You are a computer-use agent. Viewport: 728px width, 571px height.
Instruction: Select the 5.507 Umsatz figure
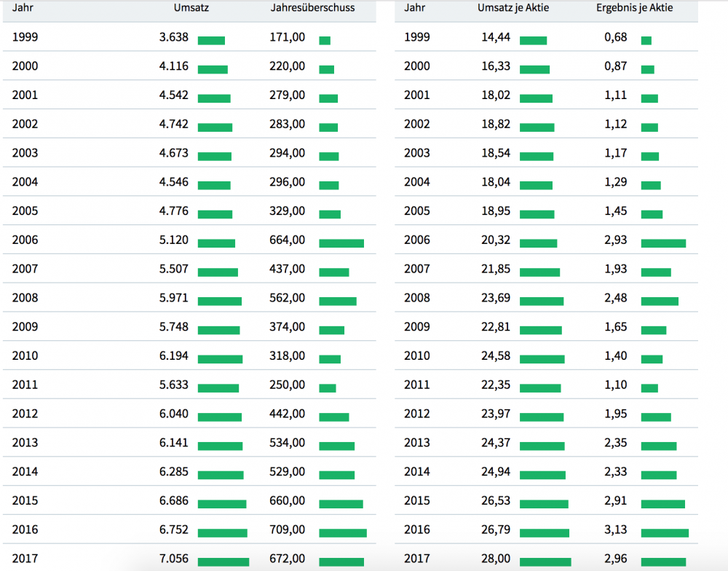(x=174, y=269)
